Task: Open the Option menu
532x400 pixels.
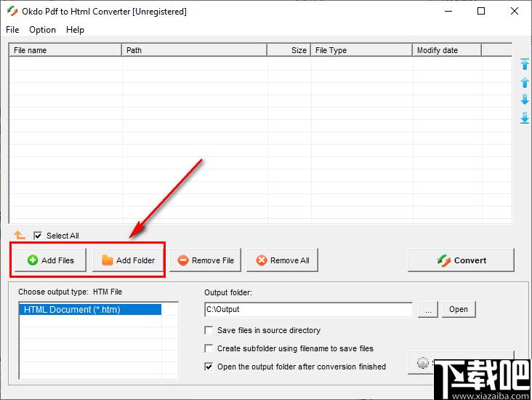Action: point(42,30)
